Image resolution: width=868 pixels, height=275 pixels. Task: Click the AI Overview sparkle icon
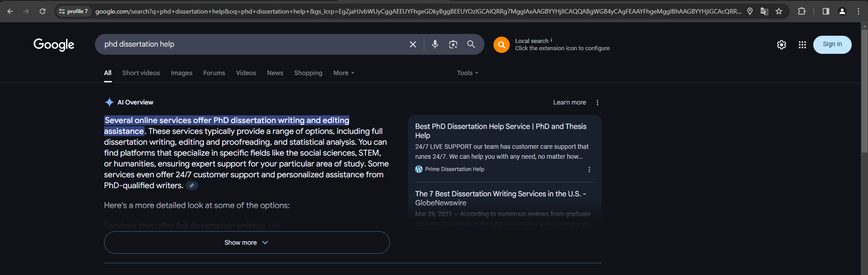point(109,102)
